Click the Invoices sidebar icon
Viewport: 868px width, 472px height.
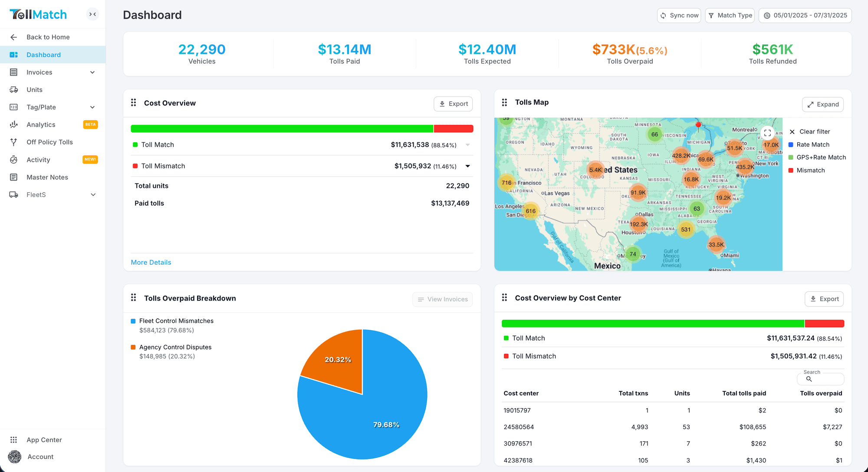[14, 72]
